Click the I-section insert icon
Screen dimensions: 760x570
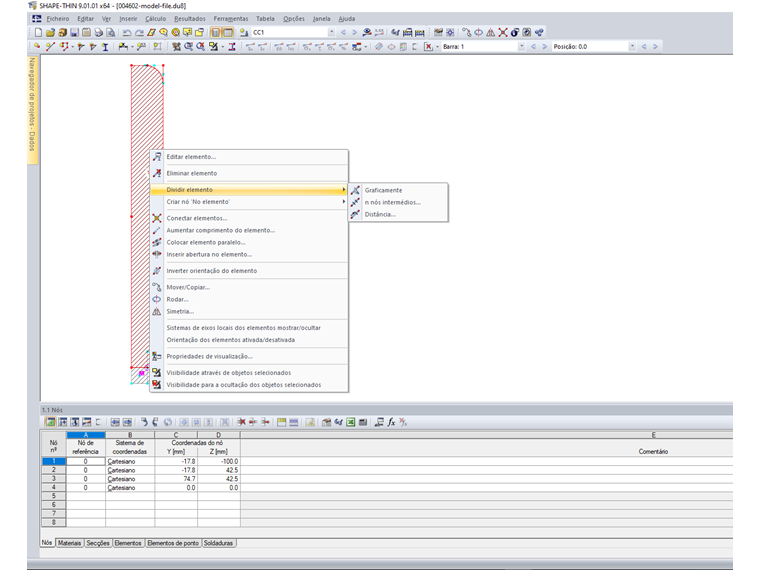pyautogui.click(x=105, y=47)
